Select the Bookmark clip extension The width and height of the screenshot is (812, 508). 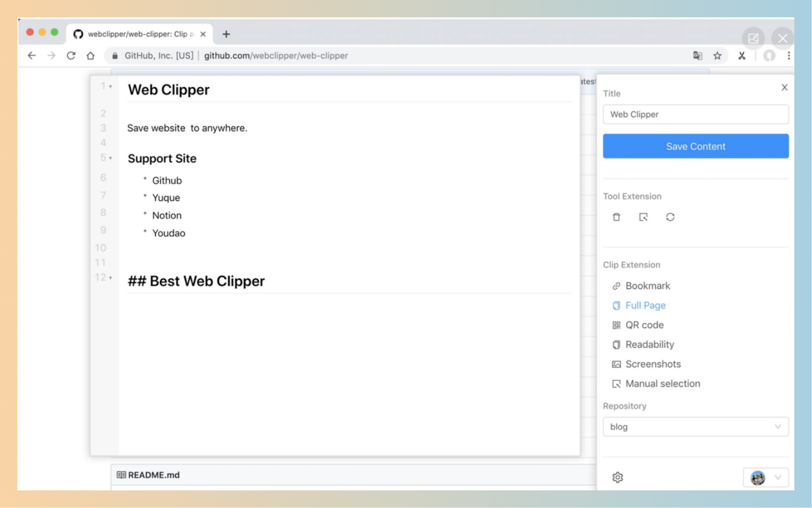[641, 286]
